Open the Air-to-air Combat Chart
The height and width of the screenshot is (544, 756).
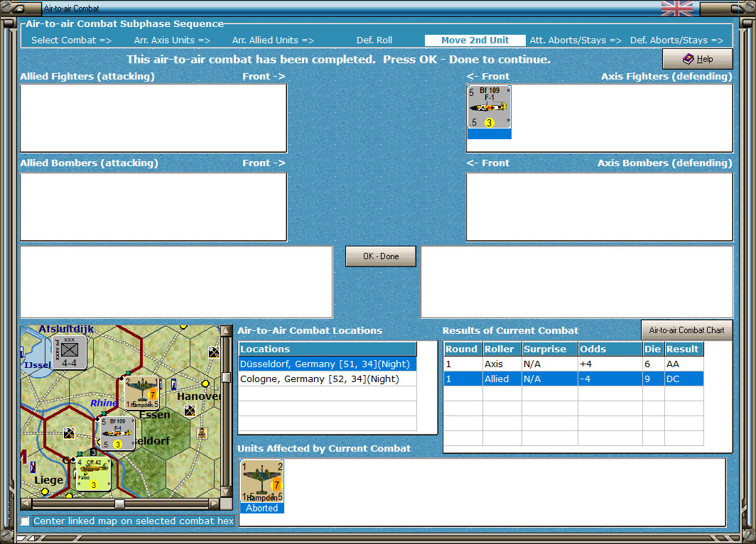pos(686,330)
